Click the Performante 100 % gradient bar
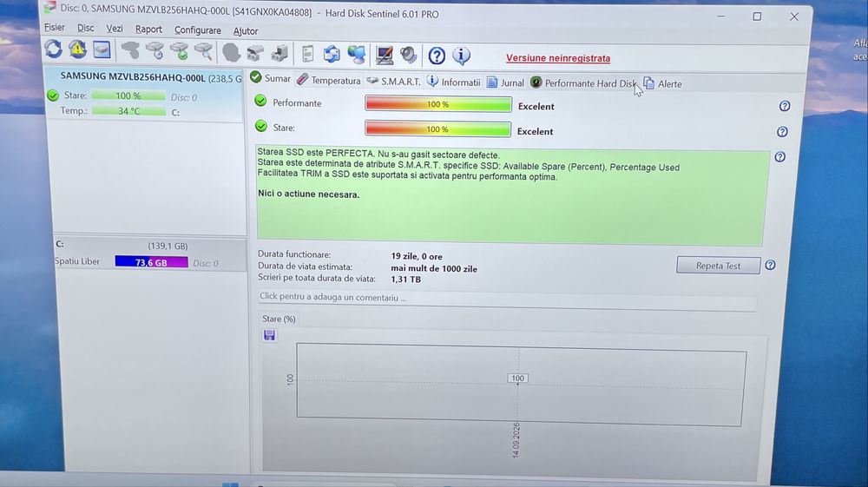Image resolution: width=868 pixels, height=487 pixels. (437, 104)
